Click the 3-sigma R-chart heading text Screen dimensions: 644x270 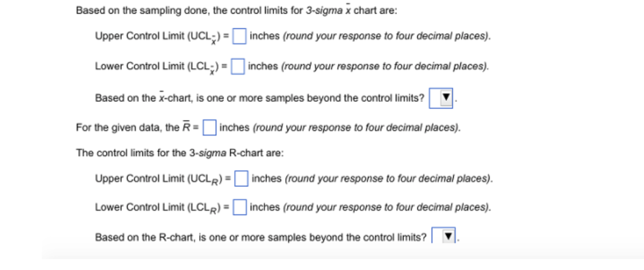pos(179,153)
